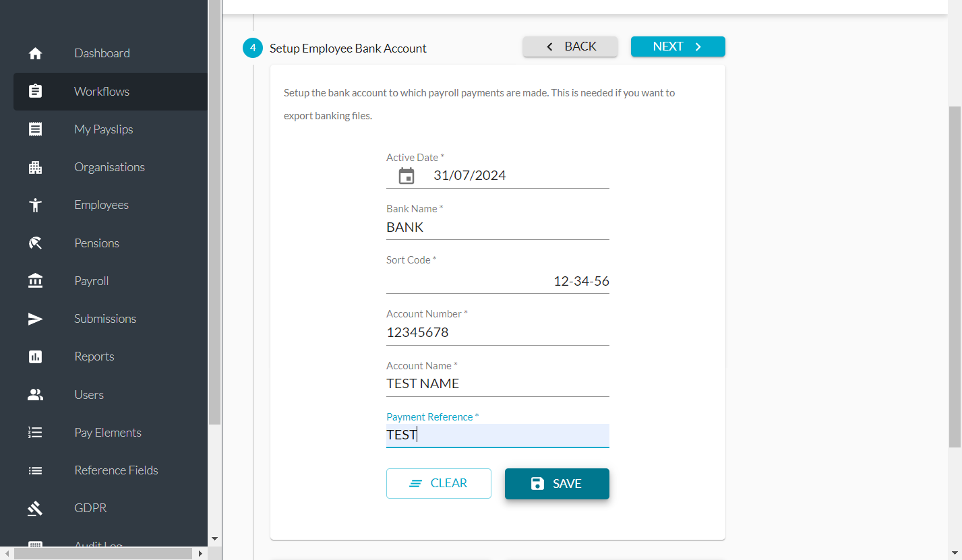962x560 pixels.
Task: Click the Dashboard home icon
Action: (36, 53)
